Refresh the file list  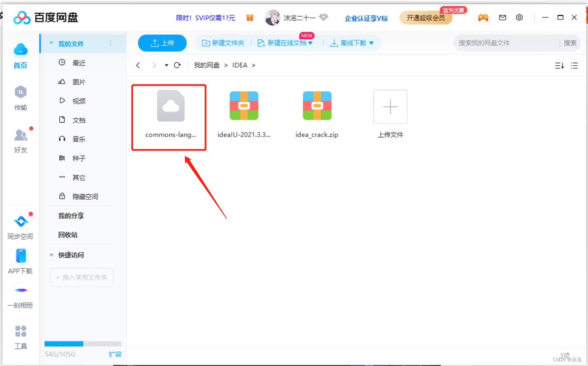(177, 65)
